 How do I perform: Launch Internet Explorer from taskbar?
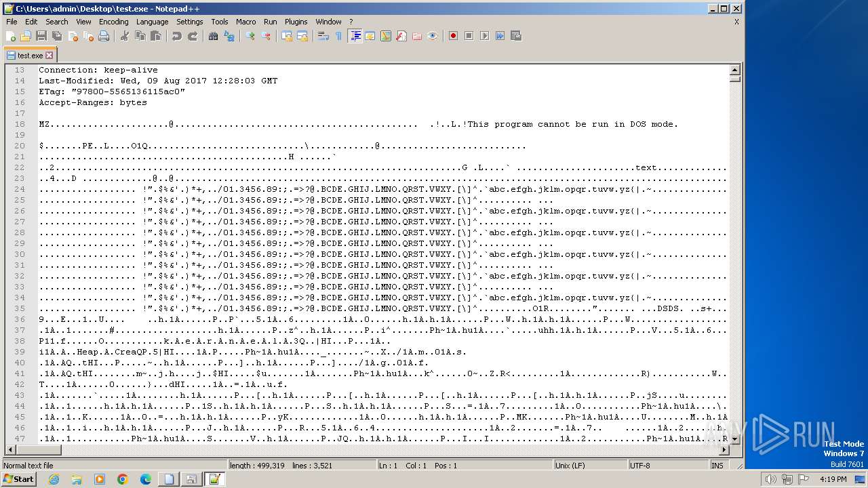pos(54,479)
